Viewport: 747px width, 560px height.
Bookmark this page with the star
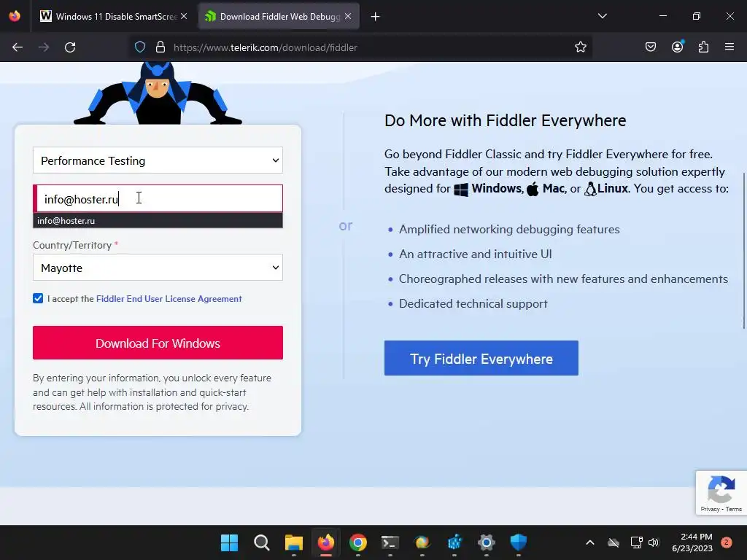[x=580, y=47]
